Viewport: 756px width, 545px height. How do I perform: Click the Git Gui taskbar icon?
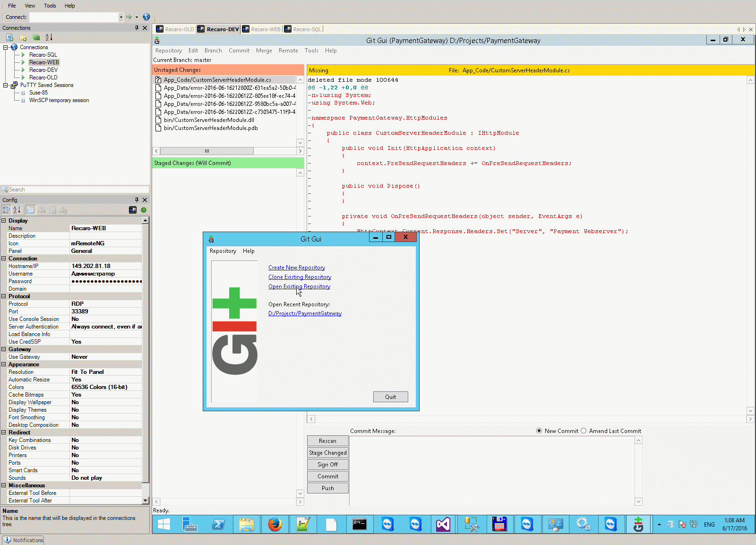638,524
